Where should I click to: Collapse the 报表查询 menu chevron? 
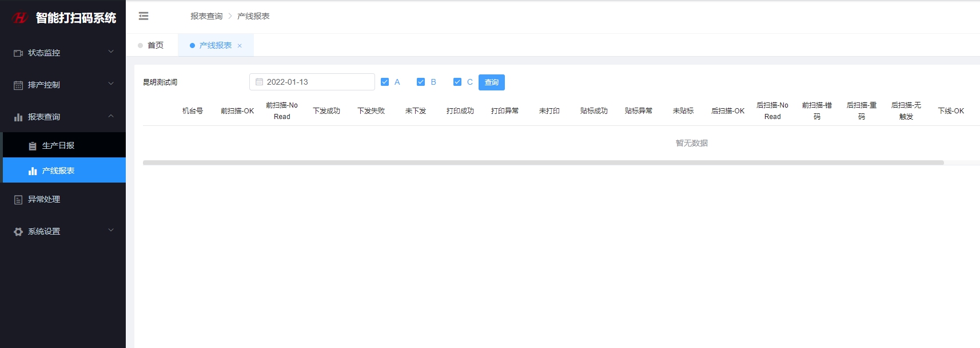tap(111, 116)
